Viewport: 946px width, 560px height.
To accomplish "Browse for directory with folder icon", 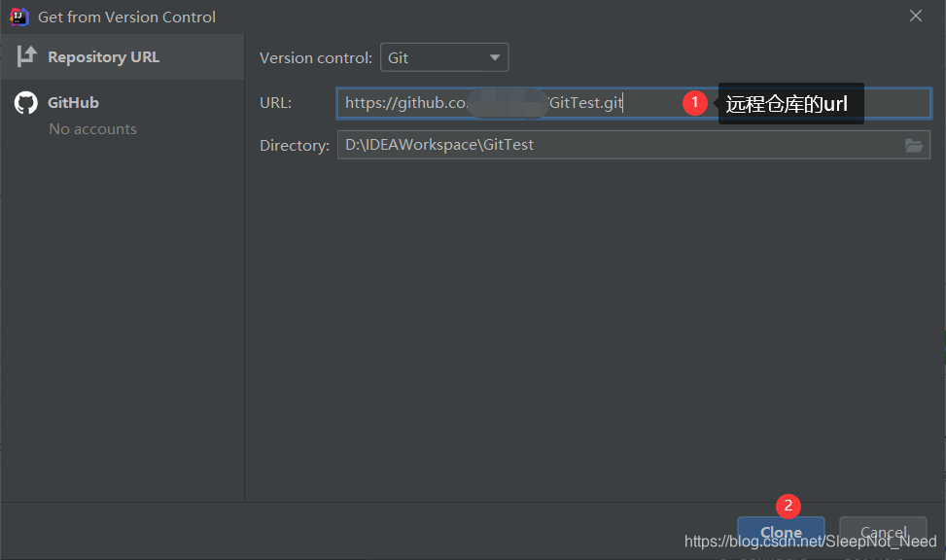I will coord(913,145).
